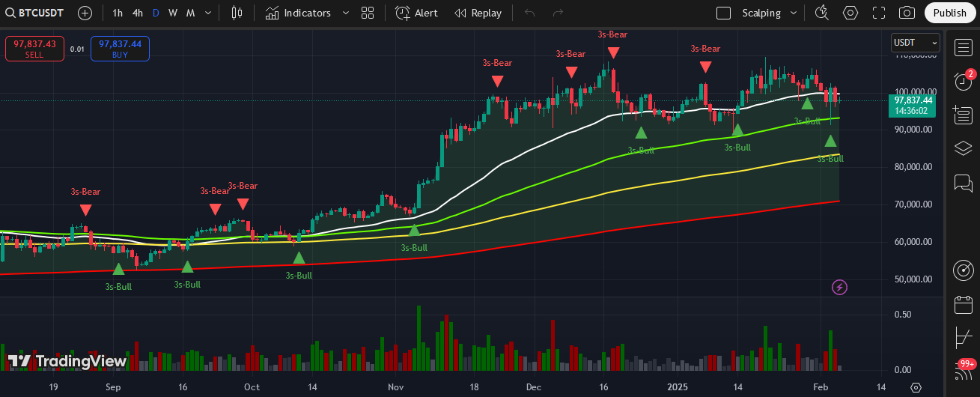
Task: Click the Publish button
Action: [950, 13]
